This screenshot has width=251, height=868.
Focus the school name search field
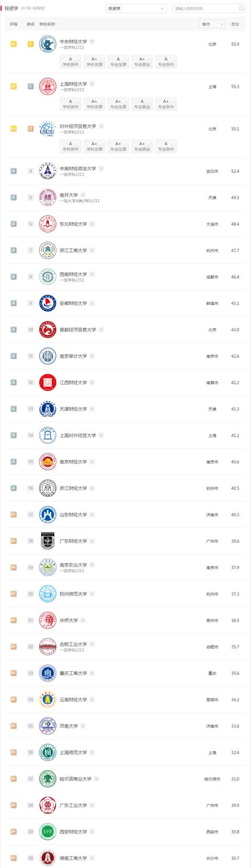(x=206, y=8)
